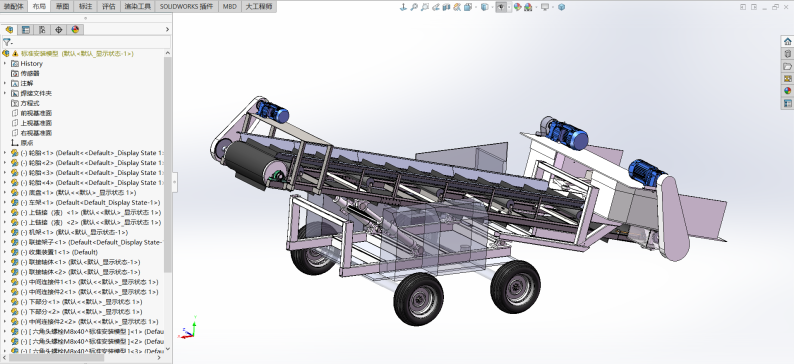The image size is (794, 364).
Task: Open the Design Library icon in task pane
Action: (x=787, y=54)
